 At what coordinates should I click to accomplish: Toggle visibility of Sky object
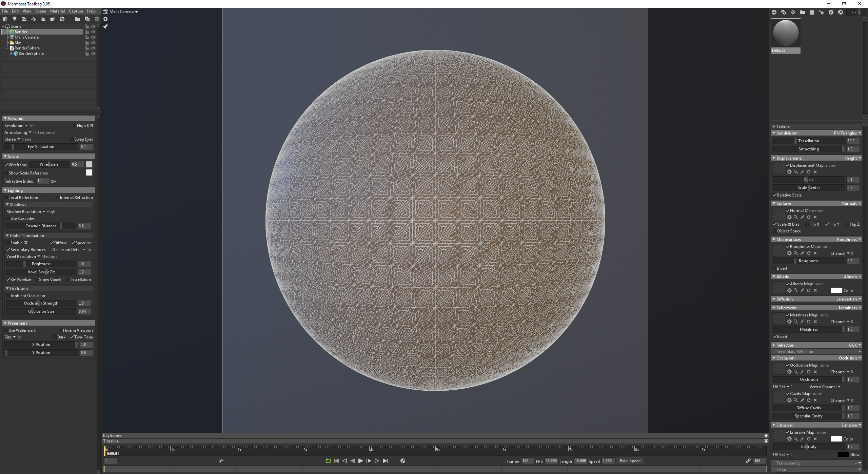coord(93,43)
